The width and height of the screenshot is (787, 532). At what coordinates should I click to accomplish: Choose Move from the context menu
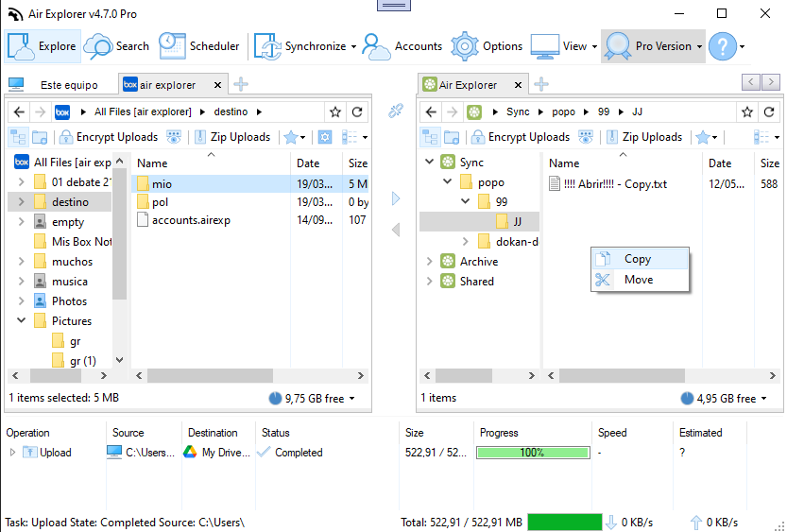click(x=640, y=280)
